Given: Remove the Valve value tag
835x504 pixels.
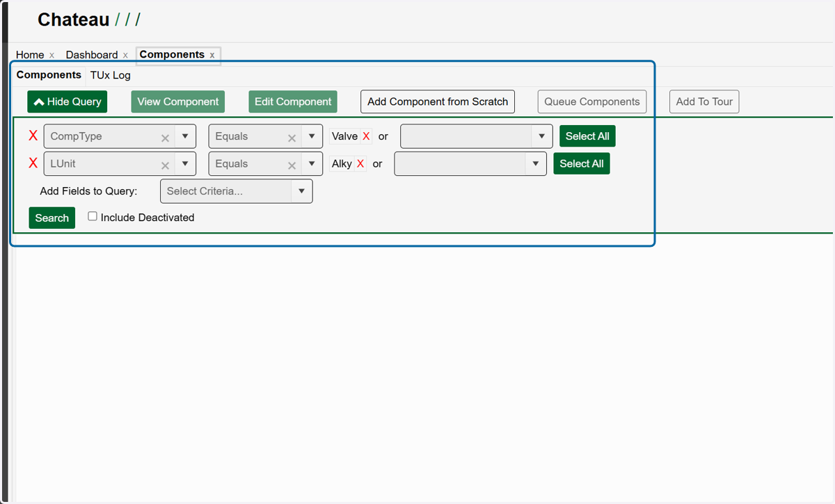Looking at the screenshot, I should click(366, 136).
